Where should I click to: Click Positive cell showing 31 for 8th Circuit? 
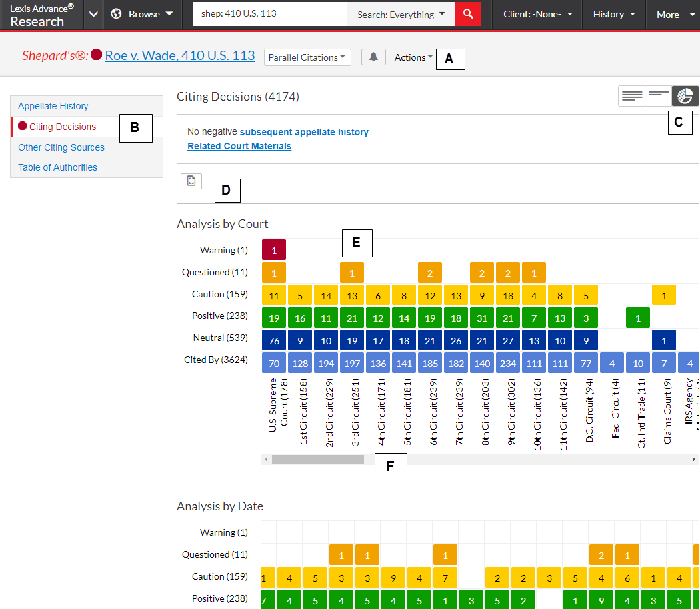[482, 318]
